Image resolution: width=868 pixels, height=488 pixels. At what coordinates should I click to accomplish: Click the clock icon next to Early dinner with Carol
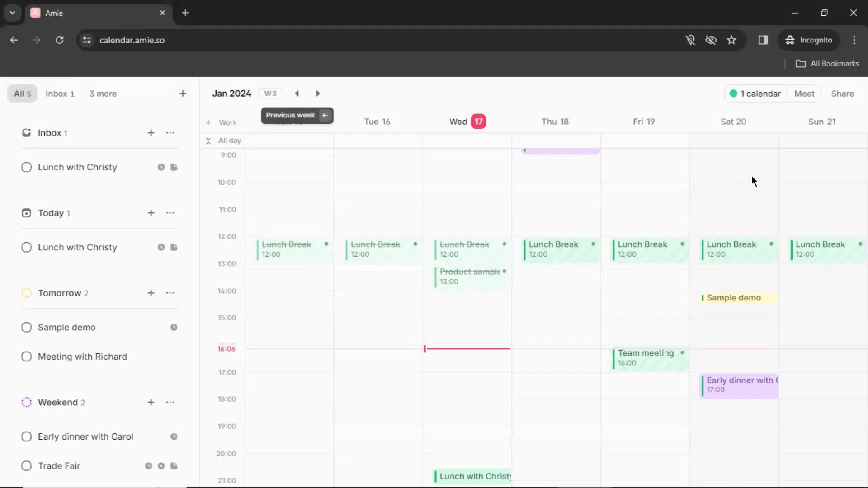pos(174,437)
